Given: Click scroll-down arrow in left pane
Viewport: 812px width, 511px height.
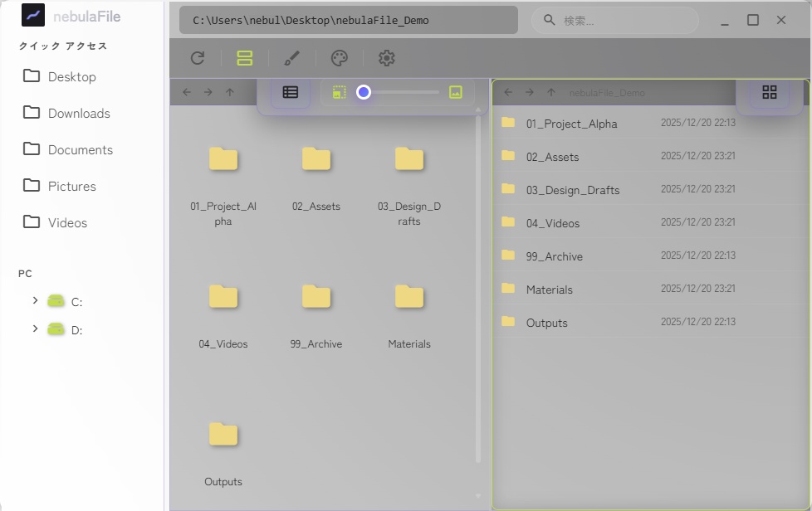Looking at the screenshot, I should (x=478, y=496).
